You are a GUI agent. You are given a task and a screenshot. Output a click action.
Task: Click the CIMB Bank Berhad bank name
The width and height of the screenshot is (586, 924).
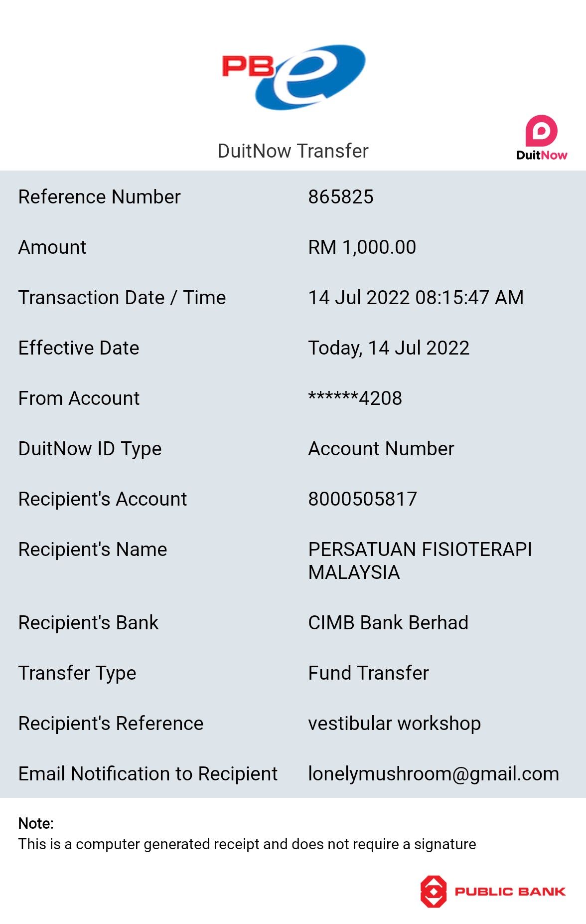388,623
